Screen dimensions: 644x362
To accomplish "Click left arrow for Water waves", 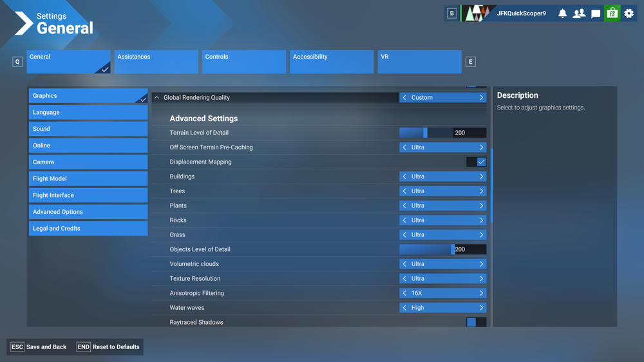I will [x=404, y=308].
